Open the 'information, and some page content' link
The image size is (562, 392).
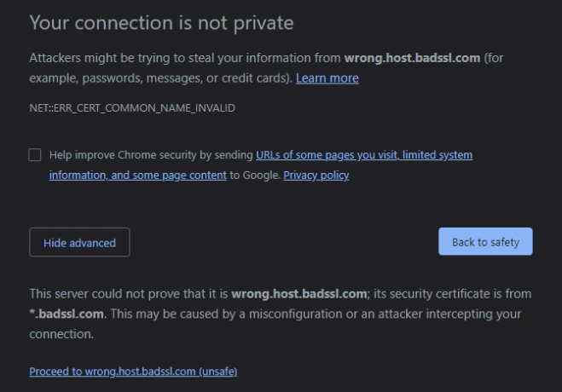pos(138,175)
